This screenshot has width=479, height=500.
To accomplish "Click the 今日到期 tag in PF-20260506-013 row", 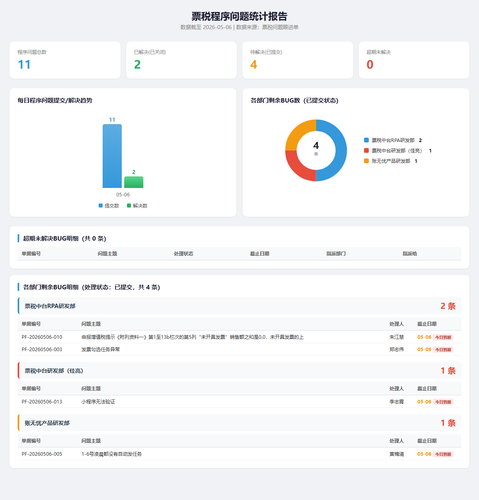I will tap(443, 402).
